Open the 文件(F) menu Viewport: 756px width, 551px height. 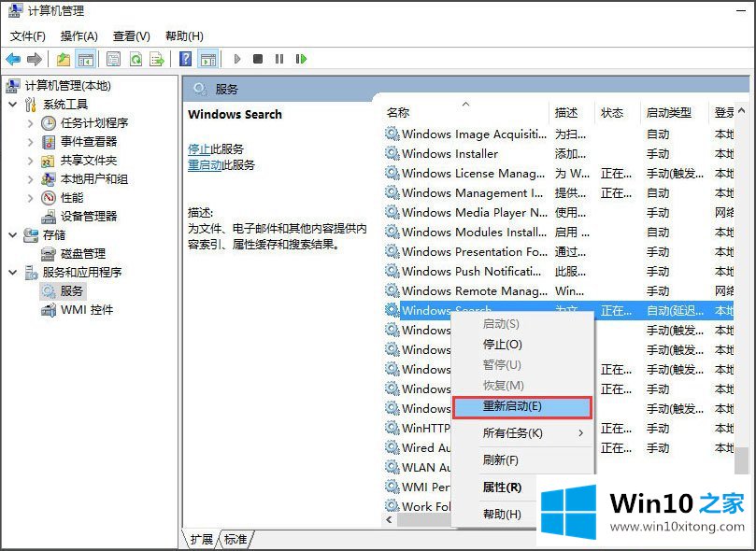(27, 36)
